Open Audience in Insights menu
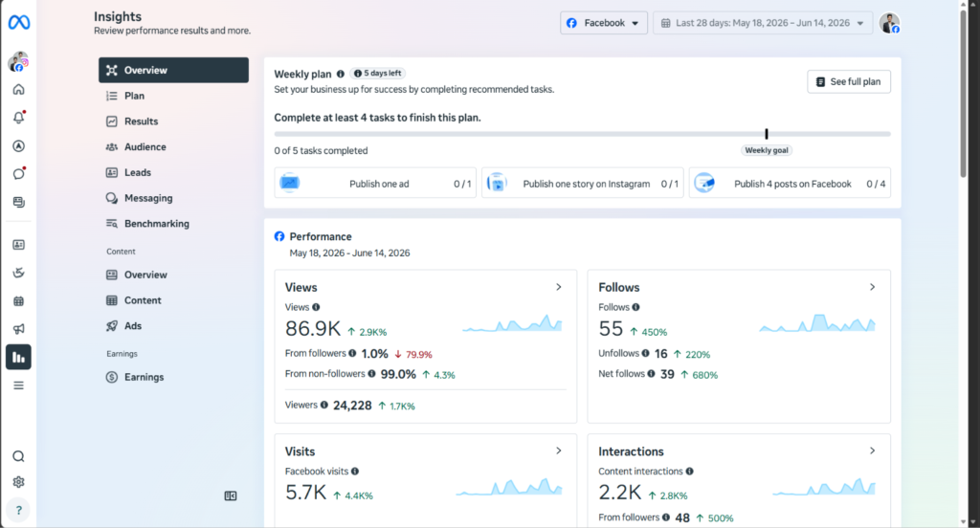Image resolution: width=980 pixels, height=528 pixels. pyautogui.click(x=174, y=147)
